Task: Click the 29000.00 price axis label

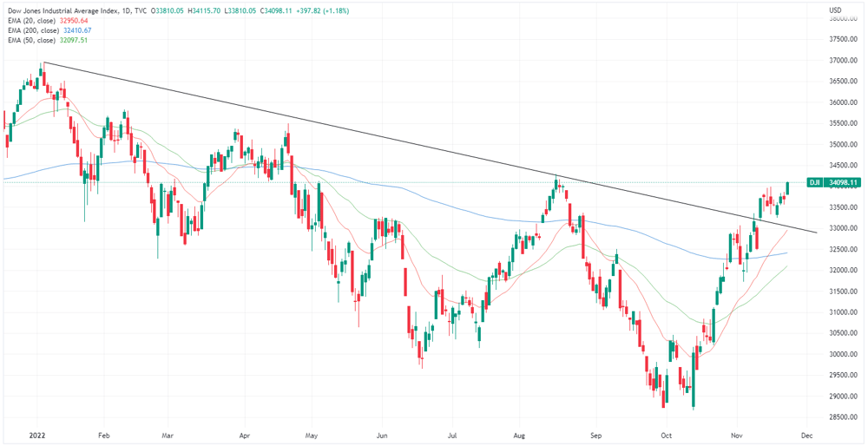Action: (x=845, y=397)
